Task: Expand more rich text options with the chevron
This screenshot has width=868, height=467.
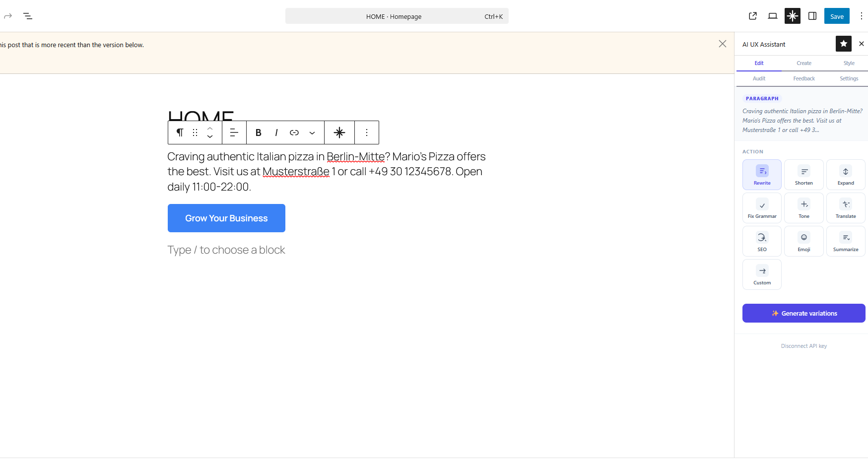Action: pyautogui.click(x=312, y=133)
